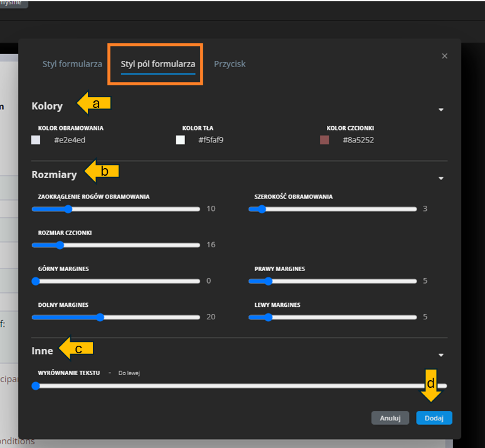
Task: Click the Dolny margines slider handle
Action: pos(100,317)
